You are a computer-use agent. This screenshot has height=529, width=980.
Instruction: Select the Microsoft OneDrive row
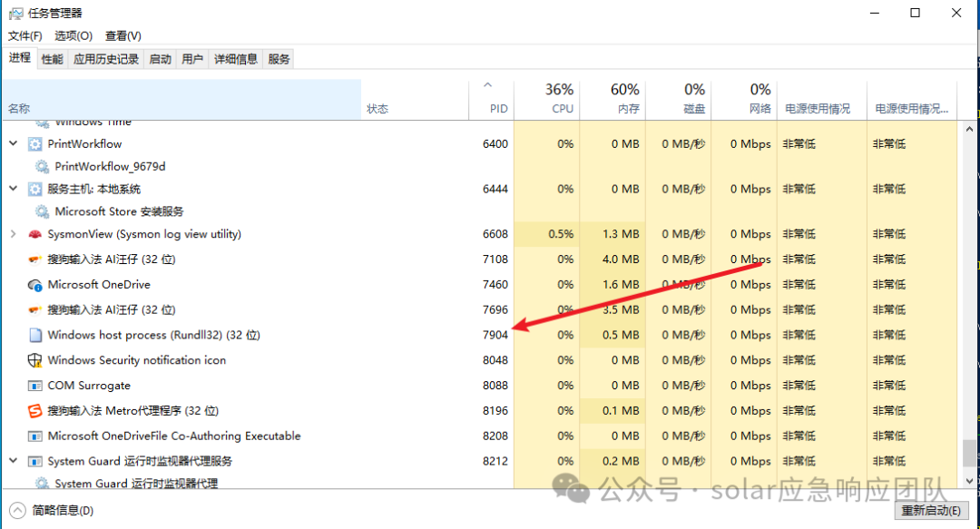(x=479, y=285)
